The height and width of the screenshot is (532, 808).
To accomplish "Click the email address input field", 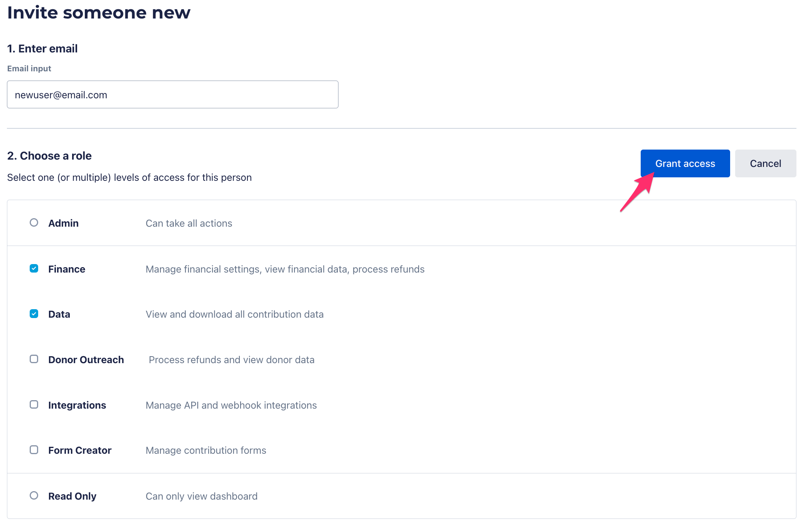I will 172,94.
